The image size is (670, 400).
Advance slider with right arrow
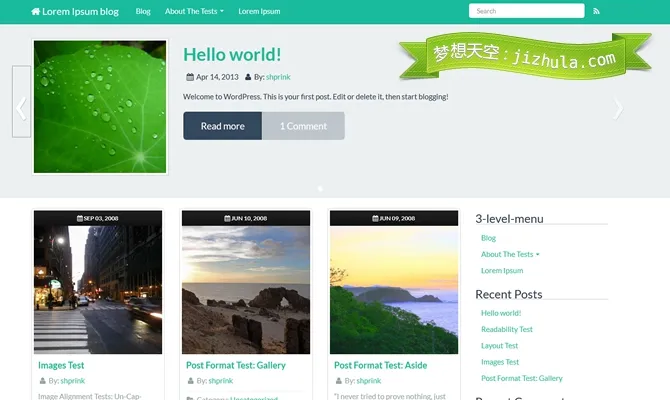tap(618, 109)
